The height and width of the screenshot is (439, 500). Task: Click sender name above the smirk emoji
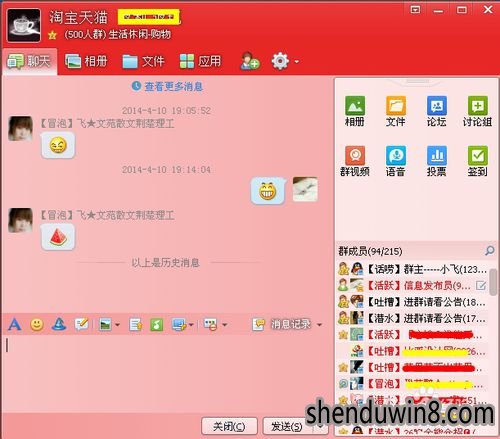click(107, 124)
